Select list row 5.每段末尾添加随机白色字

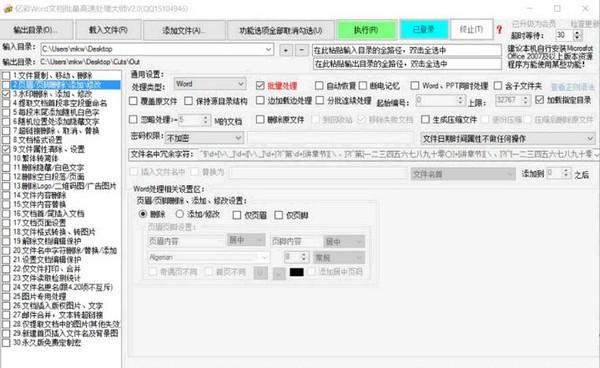point(61,112)
